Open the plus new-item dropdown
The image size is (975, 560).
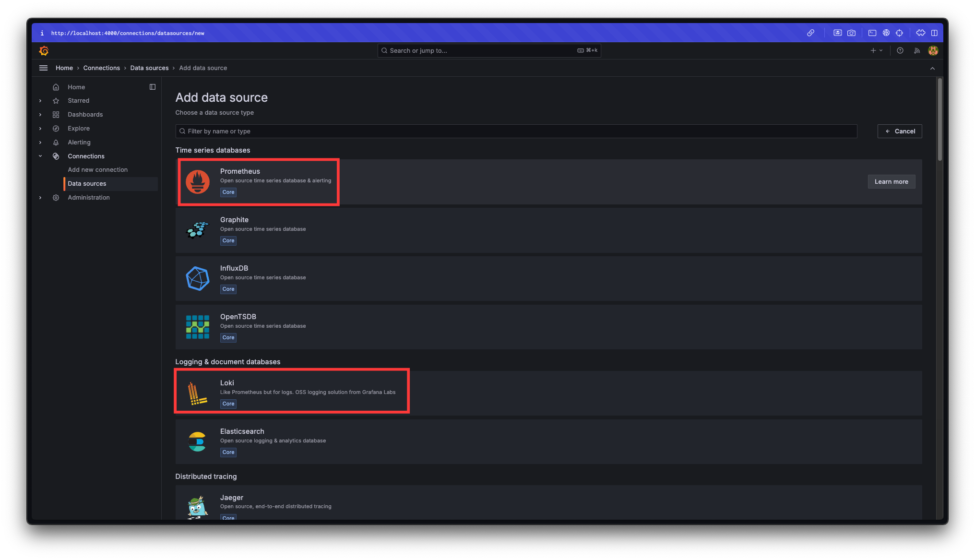(876, 50)
